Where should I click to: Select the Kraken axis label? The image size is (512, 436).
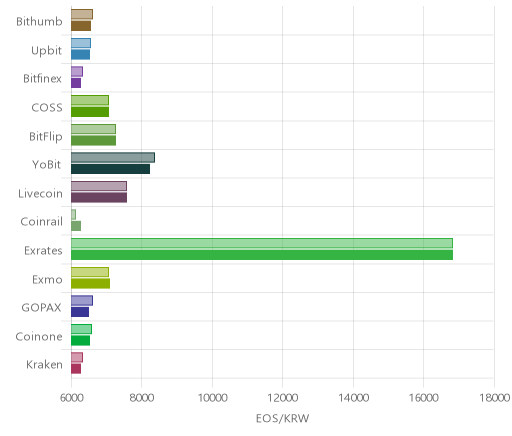click(44, 365)
